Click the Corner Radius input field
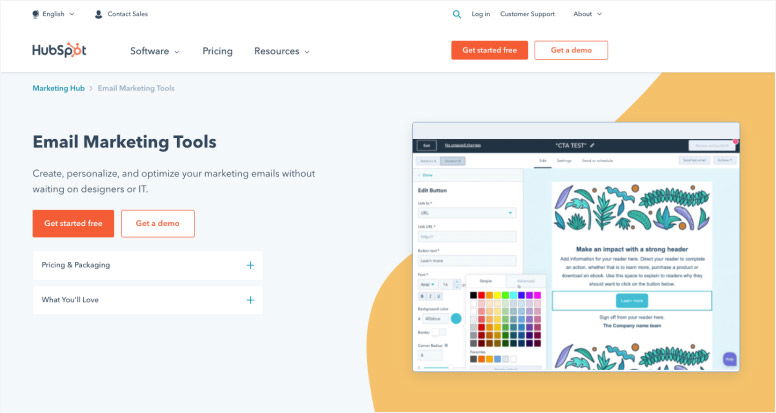The image size is (776, 413). [430, 355]
